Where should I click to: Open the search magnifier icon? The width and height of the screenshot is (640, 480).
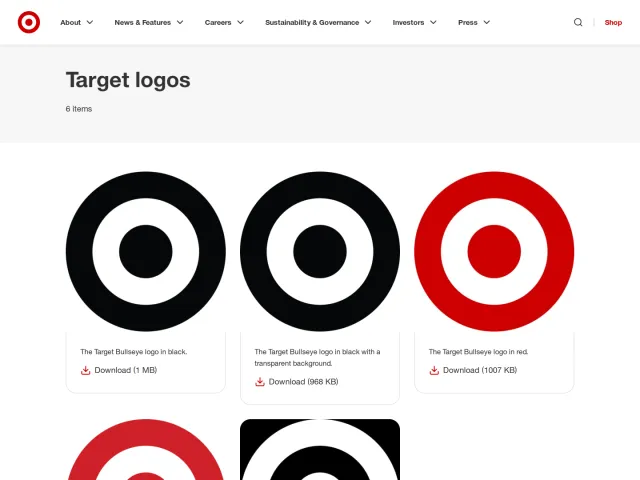(x=578, y=22)
